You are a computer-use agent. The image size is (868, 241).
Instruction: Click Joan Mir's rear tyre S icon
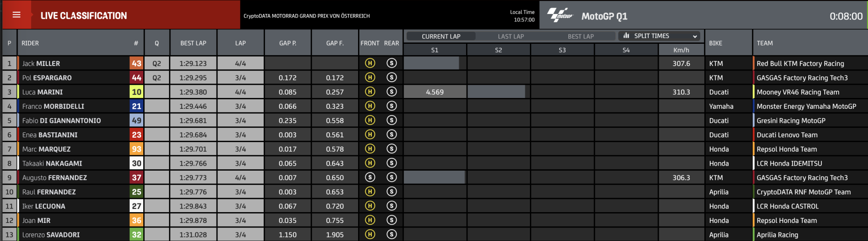392,220
